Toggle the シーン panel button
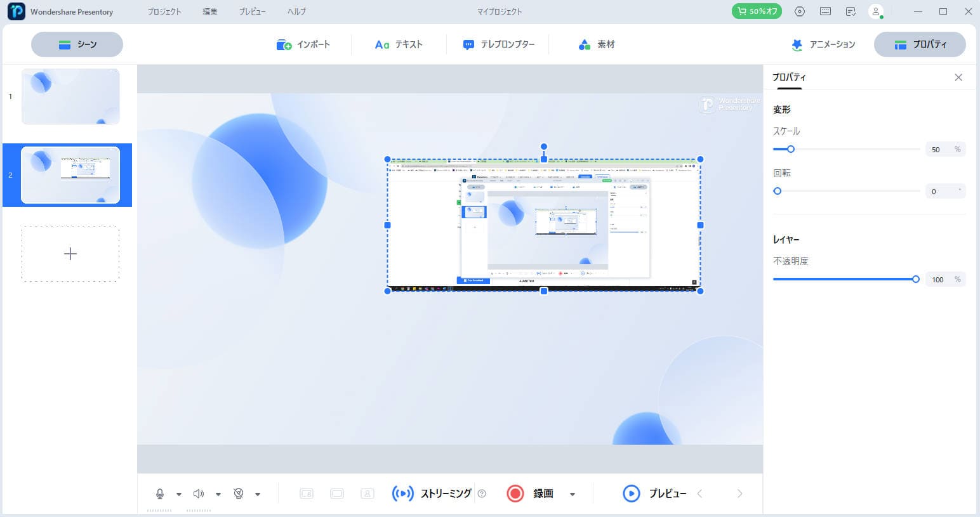Screen dimensions: 980x517 coord(77,44)
